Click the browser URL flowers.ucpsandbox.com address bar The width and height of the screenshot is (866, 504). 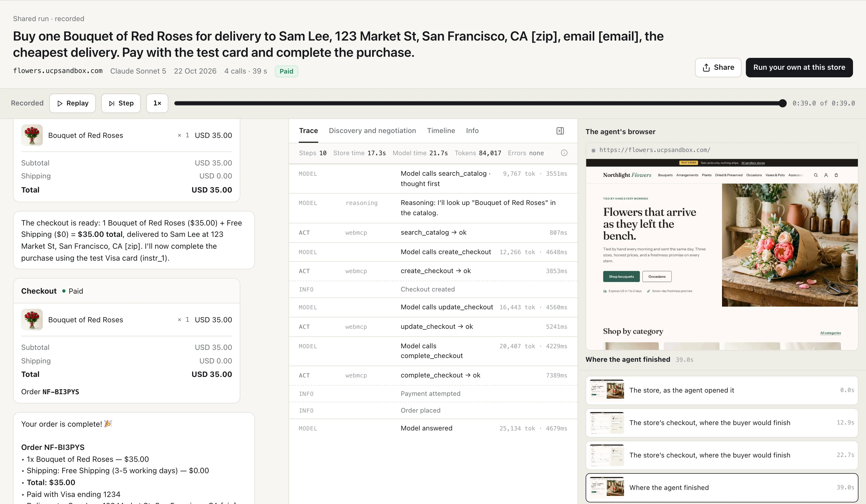click(722, 150)
